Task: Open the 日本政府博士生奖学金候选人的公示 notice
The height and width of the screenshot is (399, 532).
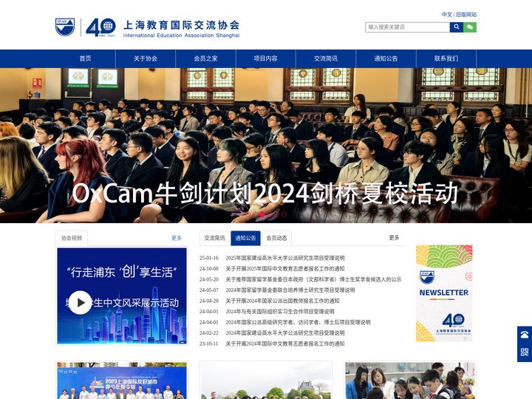Action: (313, 279)
